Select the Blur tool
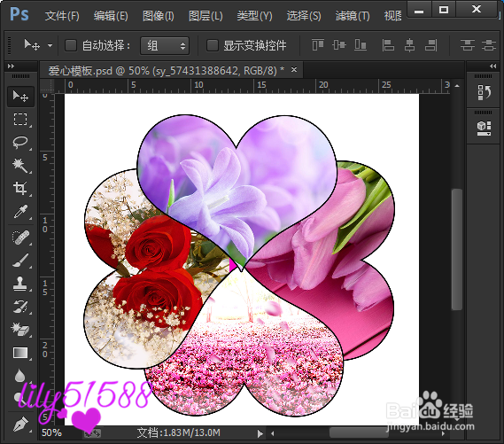The image size is (504, 444). coord(20,376)
